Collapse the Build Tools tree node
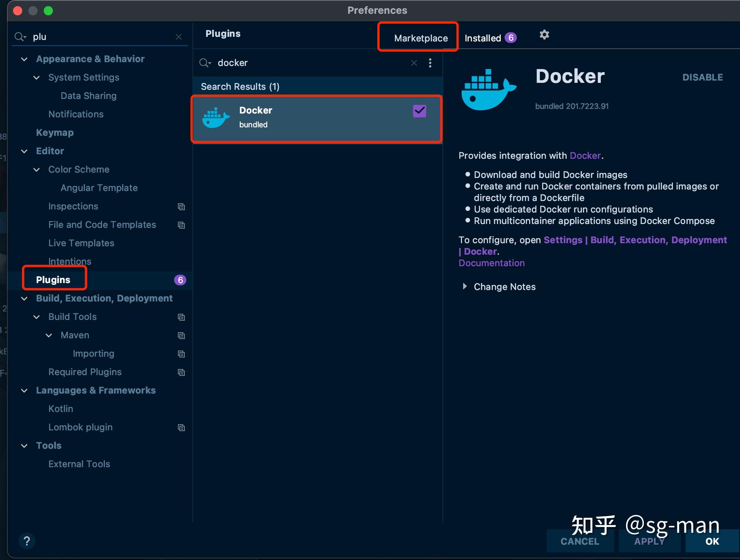The height and width of the screenshot is (560, 740). [x=36, y=317]
